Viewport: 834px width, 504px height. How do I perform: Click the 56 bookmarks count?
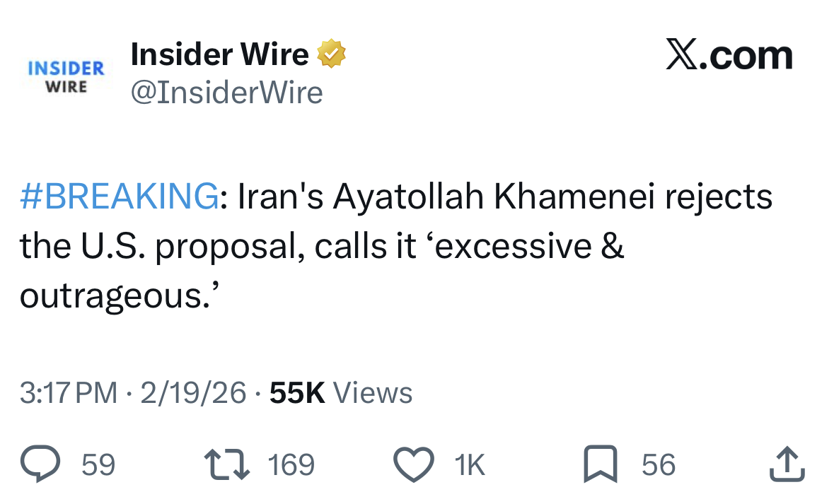pyautogui.click(x=659, y=465)
